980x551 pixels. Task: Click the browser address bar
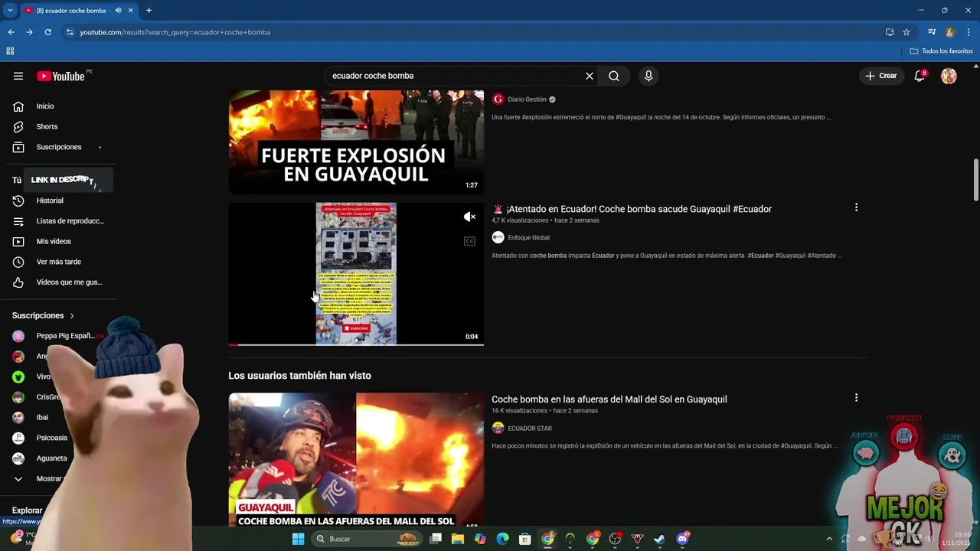pyautogui.click(x=475, y=32)
